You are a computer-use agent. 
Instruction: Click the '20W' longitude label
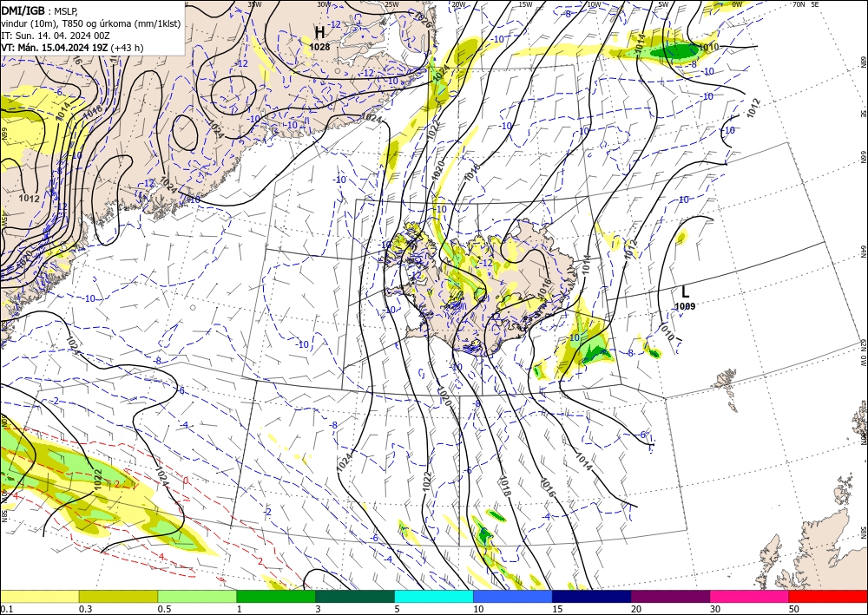tap(458, 4)
